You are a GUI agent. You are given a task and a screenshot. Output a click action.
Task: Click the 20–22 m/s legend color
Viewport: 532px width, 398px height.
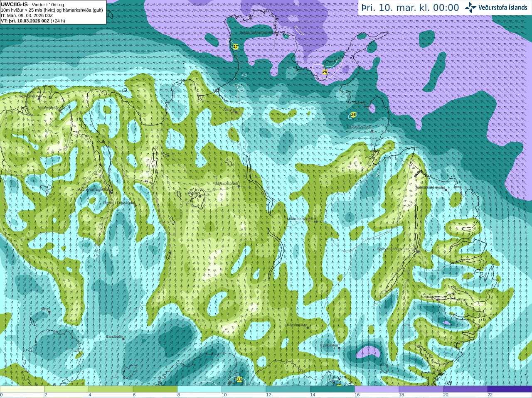coord(465,389)
